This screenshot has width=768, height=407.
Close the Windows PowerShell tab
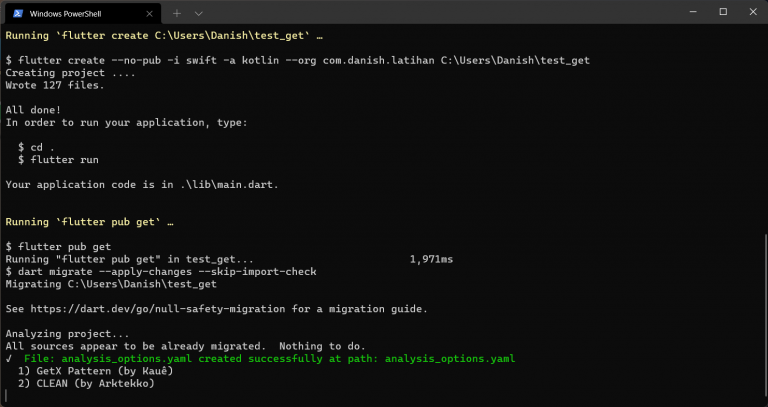pyautogui.click(x=150, y=13)
